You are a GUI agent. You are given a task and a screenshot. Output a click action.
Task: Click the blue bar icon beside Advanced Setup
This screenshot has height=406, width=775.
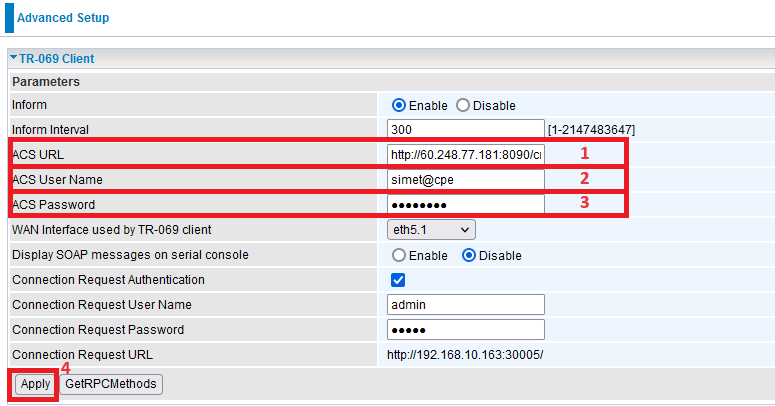tap(9, 18)
